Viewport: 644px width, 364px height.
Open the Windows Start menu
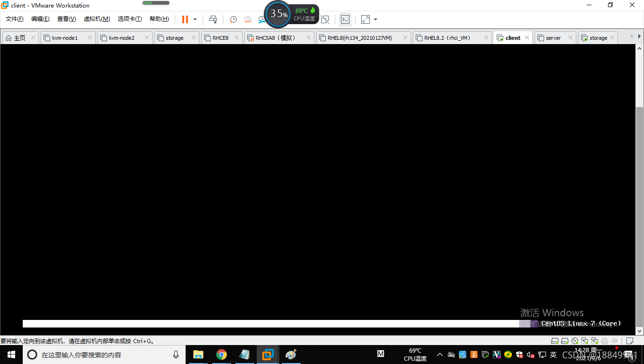[11, 355]
